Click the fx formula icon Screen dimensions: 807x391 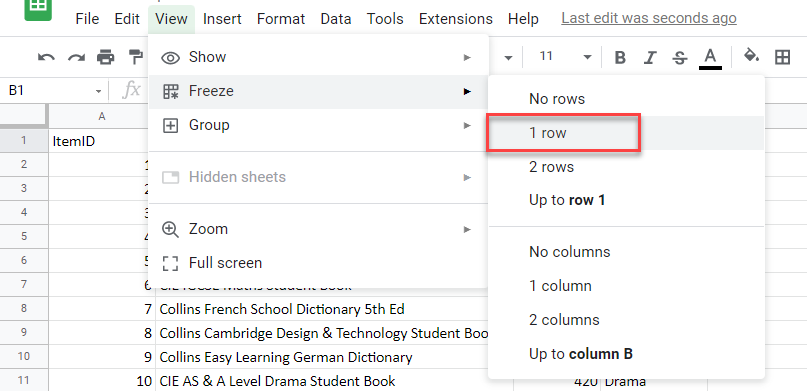[131, 91]
